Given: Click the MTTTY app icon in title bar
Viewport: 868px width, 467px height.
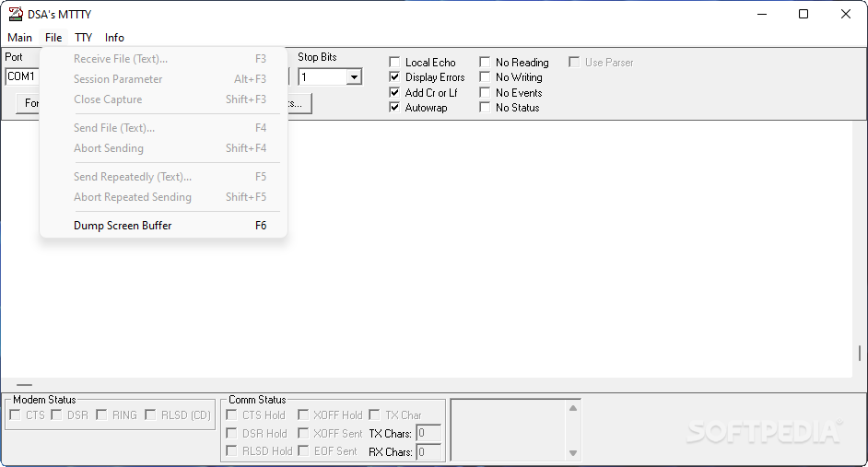Looking at the screenshot, I should (16, 14).
